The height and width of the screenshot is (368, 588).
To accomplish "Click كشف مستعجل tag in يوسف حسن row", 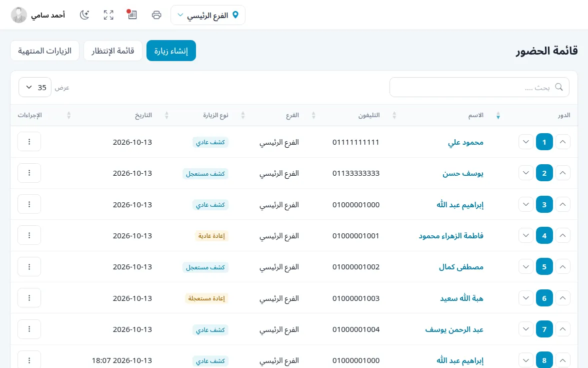I will tap(205, 173).
